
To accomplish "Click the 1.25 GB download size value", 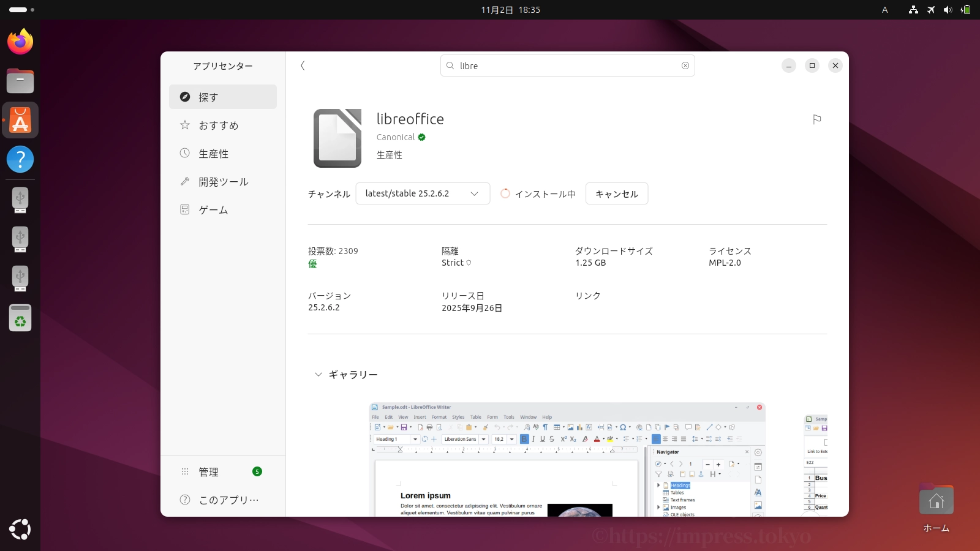I will [x=590, y=263].
